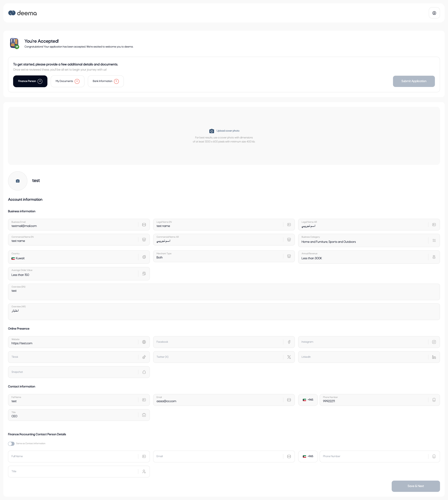Click the Twitter (X) icon
This screenshot has width=448, height=500.
[289, 357]
